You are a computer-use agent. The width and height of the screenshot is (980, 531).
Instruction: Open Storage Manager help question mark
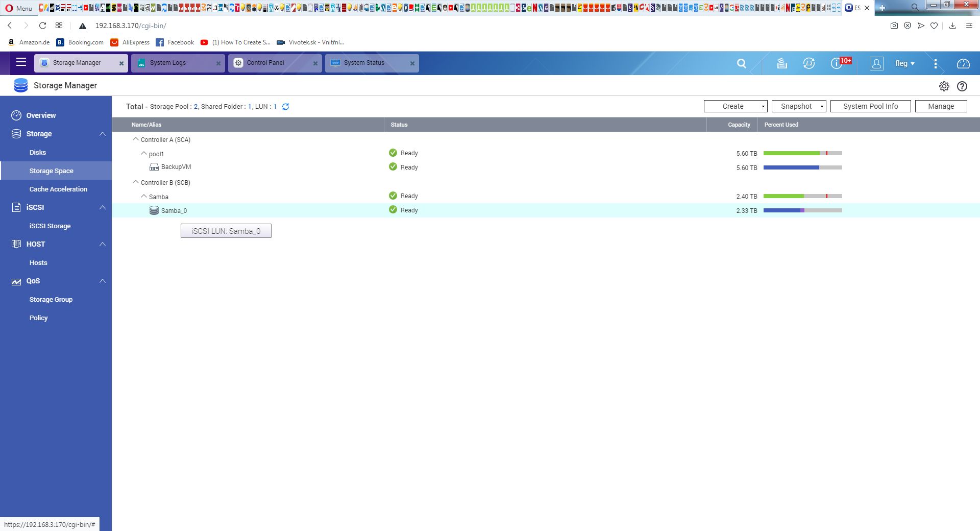[x=962, y=86]
